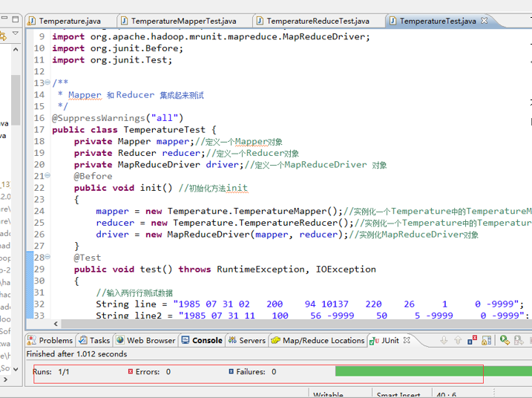532x398 pixels.
Task: Close the JUnit view tab
Action: 407,340
